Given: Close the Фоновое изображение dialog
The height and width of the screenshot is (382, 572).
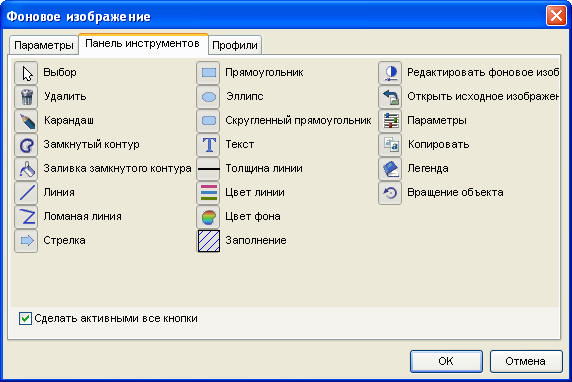Looking at the screenshot, I should click(x=556, y=16).
